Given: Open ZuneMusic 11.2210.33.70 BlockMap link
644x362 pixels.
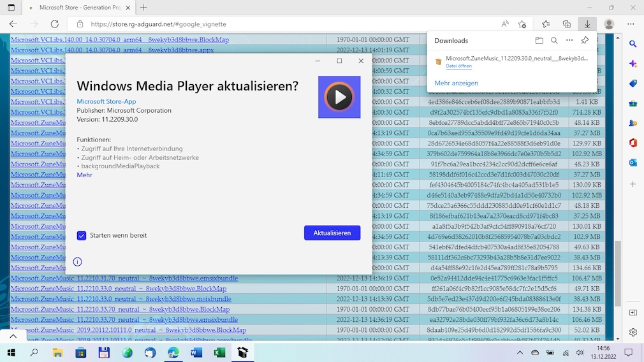Looking at the screenshot, I should [x=120, y=310].
